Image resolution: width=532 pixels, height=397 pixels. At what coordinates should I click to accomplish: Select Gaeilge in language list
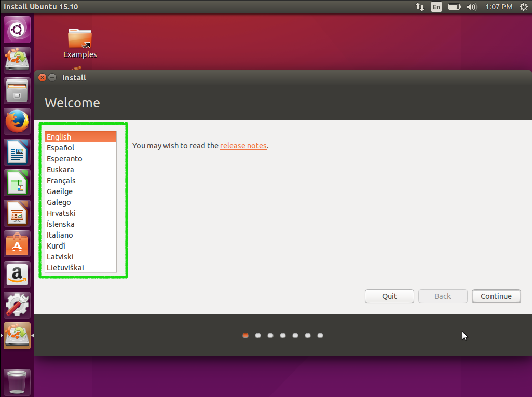point(81,191)
